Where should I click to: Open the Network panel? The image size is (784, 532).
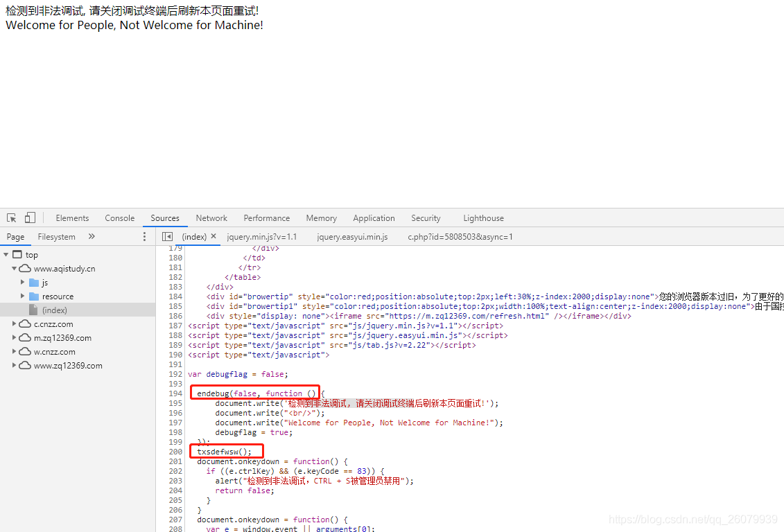point(211,218)
